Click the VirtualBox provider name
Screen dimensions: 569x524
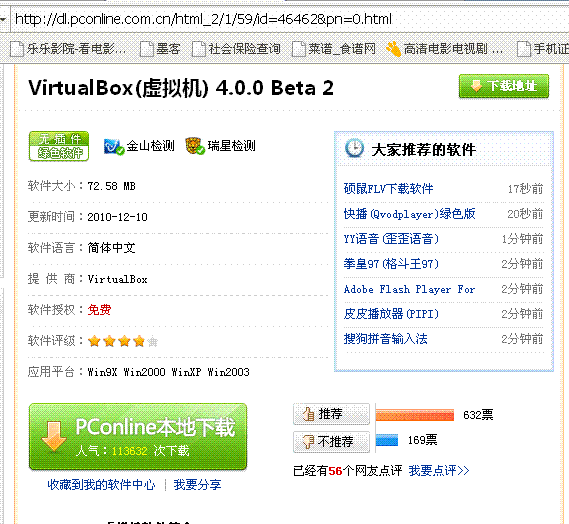point(117,279)
